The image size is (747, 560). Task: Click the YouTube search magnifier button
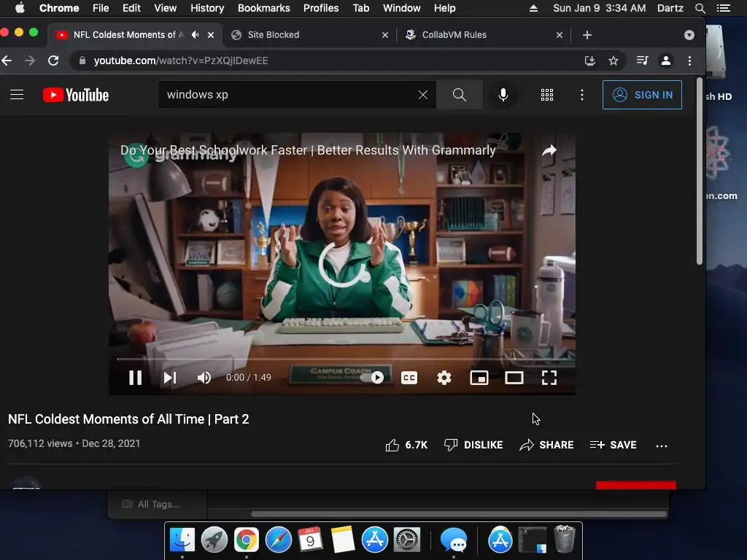[x=460, y=95]
